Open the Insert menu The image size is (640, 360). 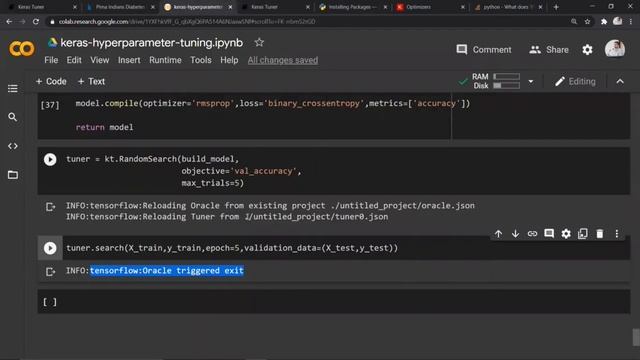tap(129, 60)
